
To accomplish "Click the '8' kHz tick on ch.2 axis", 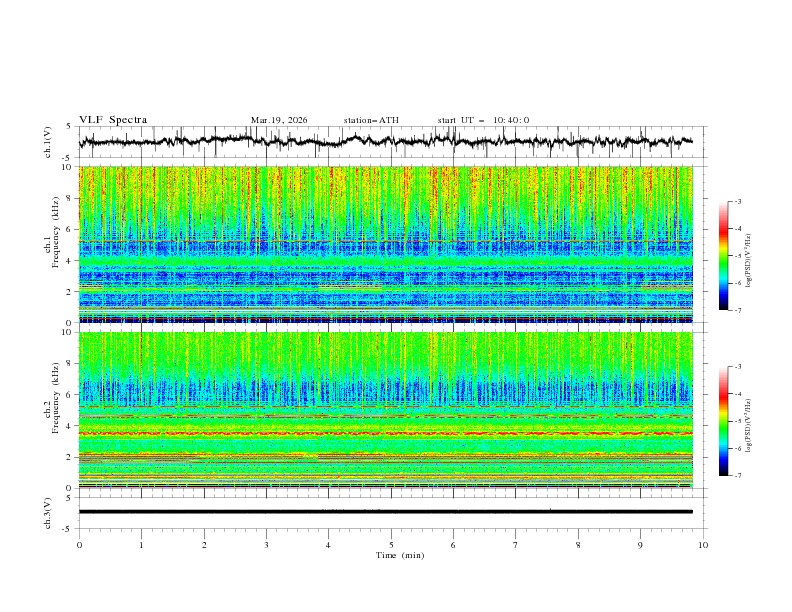I will [x=71, y=364].
